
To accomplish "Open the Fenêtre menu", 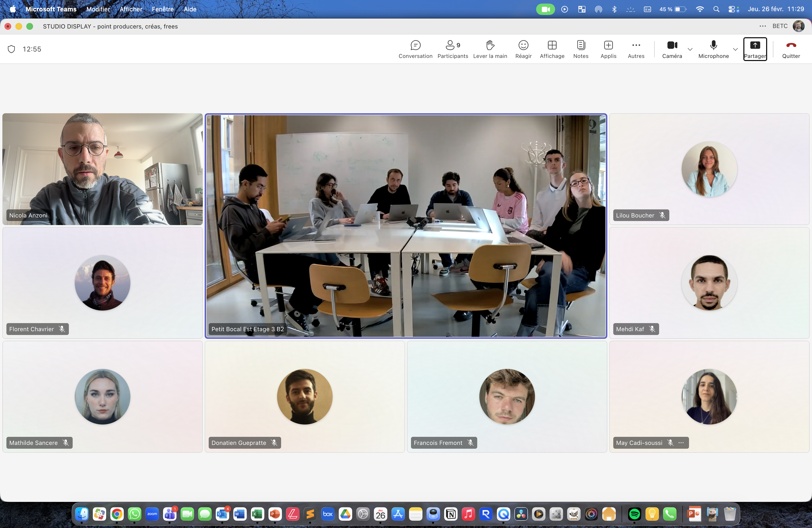I will coord(163,9).
